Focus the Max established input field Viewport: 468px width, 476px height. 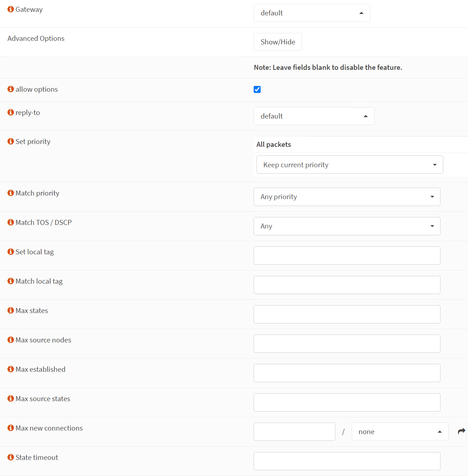(x=347, y=373)
